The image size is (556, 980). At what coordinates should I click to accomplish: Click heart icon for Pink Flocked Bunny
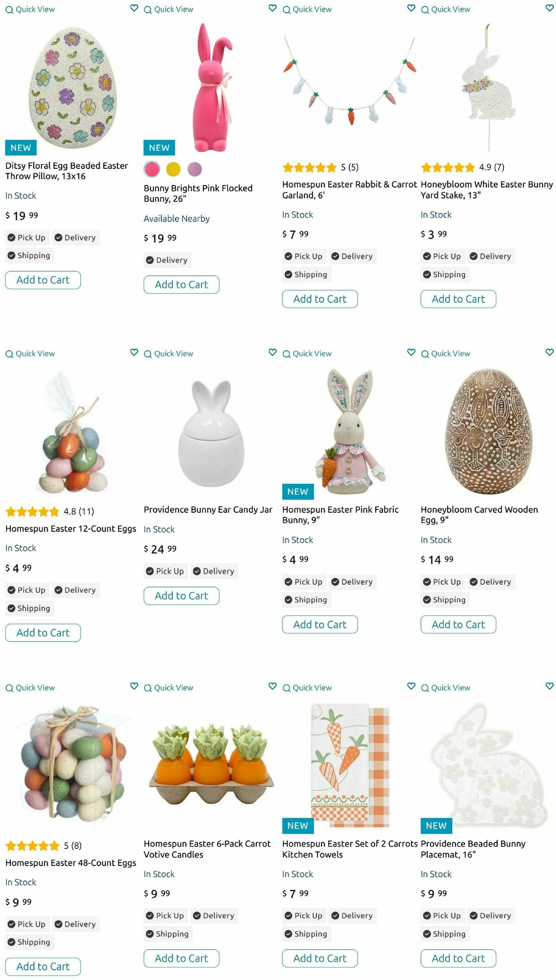[272, 8]
